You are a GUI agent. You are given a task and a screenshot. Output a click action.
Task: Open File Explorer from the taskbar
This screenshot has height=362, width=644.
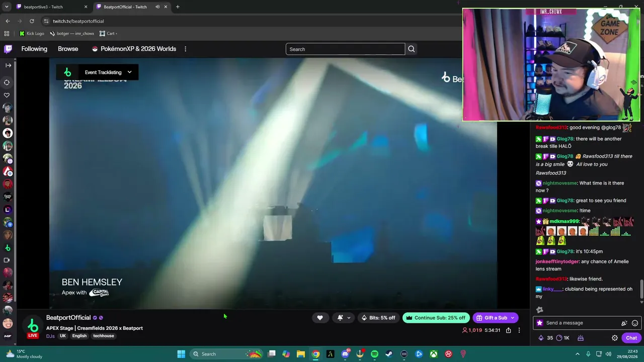tap(301, 354)
